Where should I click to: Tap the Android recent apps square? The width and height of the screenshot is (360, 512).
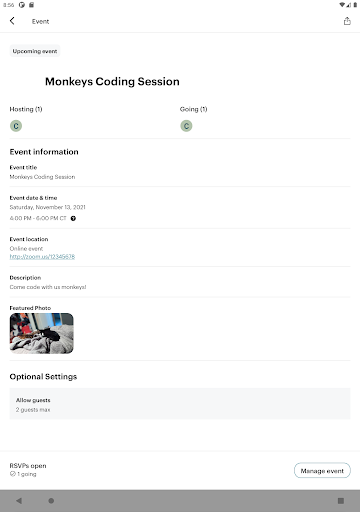pyautogui.click(x=341, y=501)
